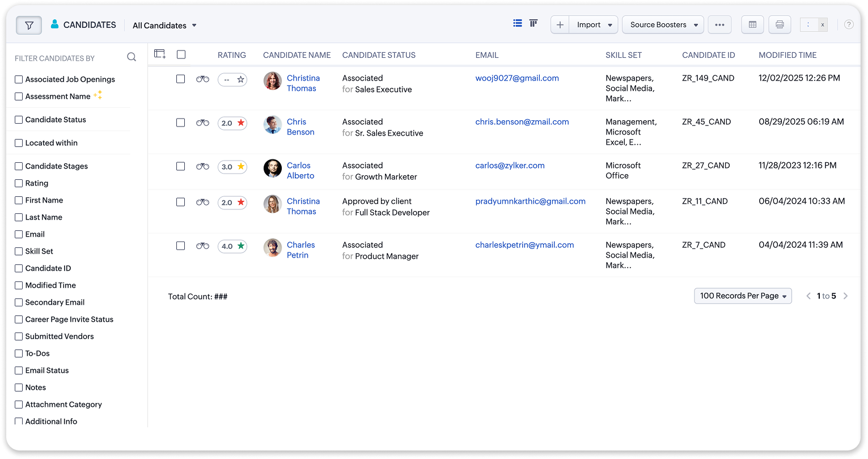The height and width of the screenshot is (459, 868).
Task: Click the ZR_27_CAND candidate ID cell
Action: click(706, 166)
